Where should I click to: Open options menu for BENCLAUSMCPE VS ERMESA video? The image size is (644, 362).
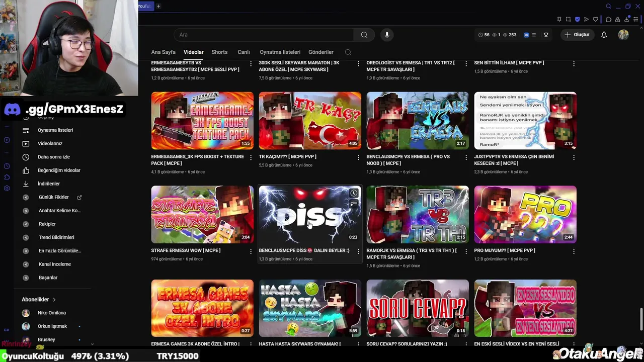[x=466, y=157]
